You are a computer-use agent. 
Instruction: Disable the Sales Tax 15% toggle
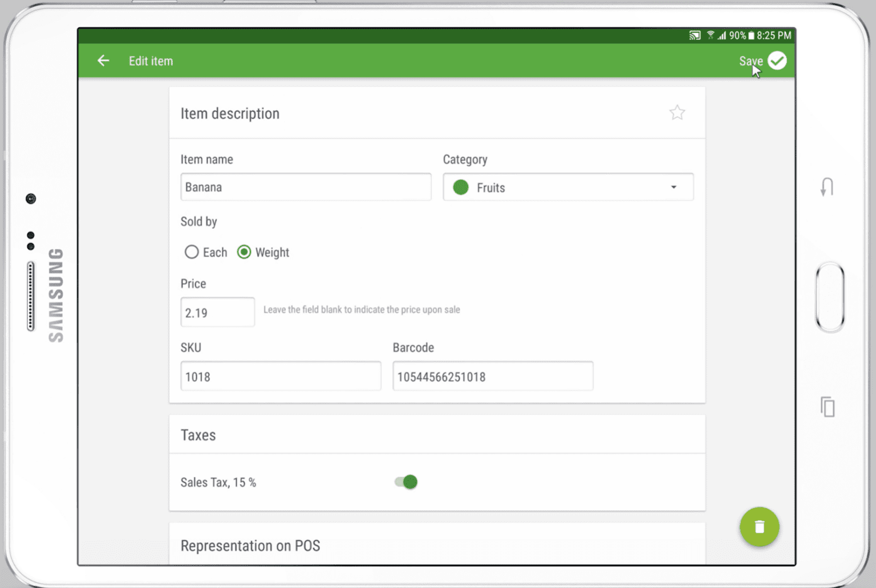point(405,482)
